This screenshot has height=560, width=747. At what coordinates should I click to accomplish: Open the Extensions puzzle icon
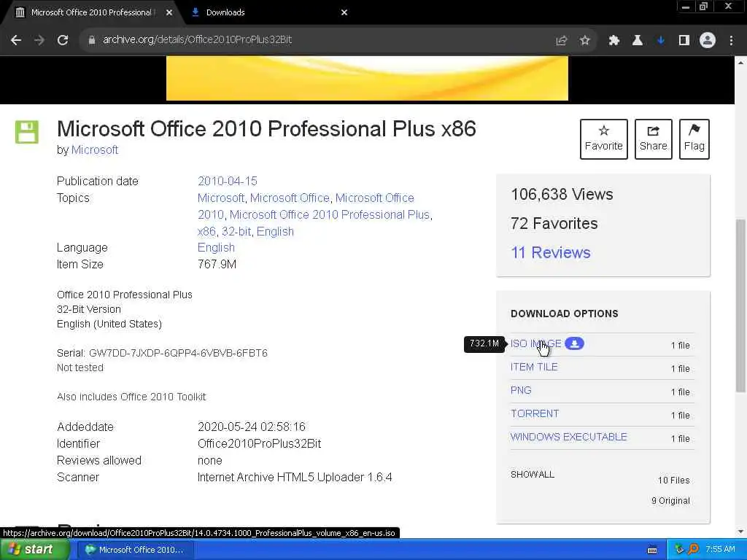tap(614, 41)
